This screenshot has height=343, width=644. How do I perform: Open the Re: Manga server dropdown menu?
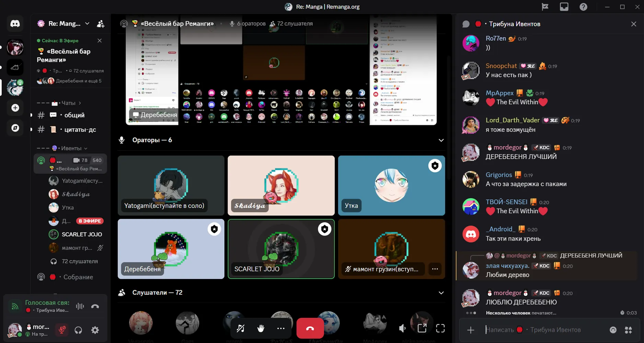pos(64,24)
